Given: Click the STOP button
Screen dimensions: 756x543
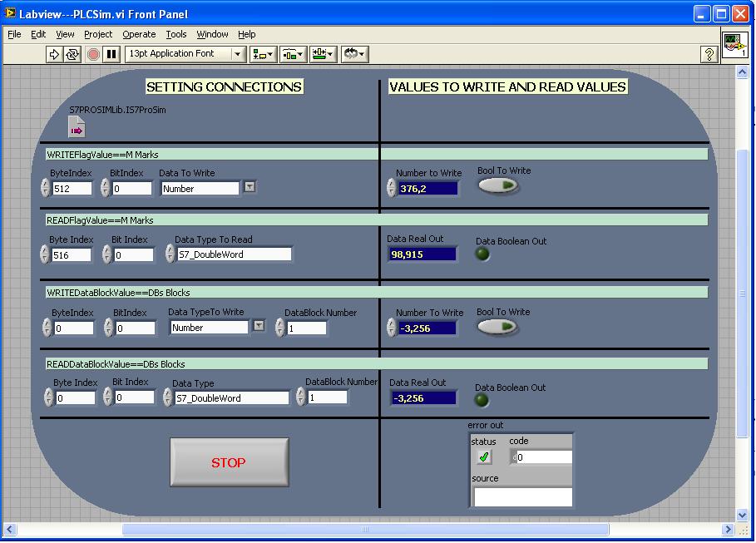Looking at the screenshot, I should tap(230, 462).
